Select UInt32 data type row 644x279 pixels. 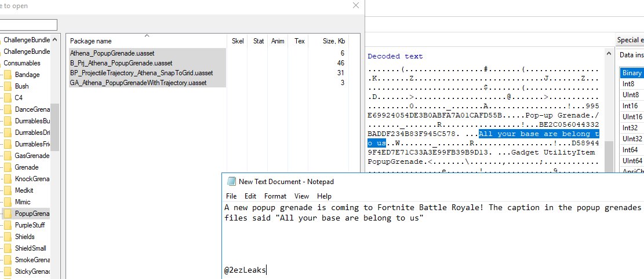[632, 139]
